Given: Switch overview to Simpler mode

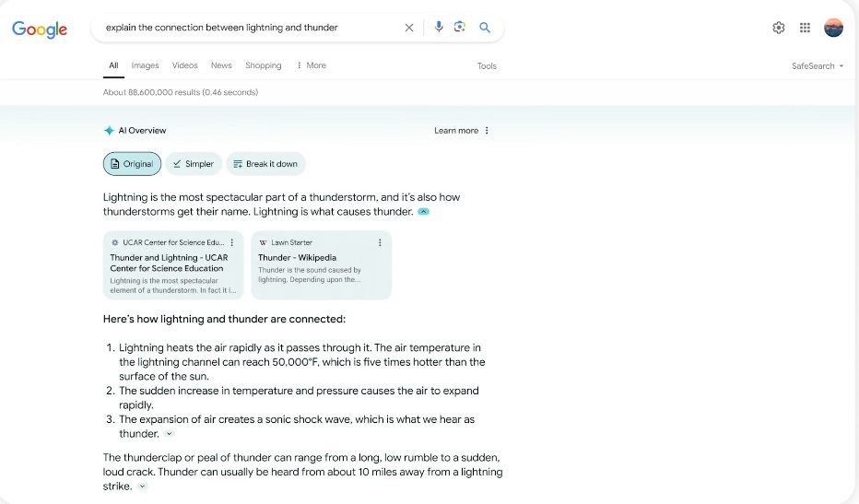Looking at the screenshot, I should pyautogui.click(x=194, y=164).
